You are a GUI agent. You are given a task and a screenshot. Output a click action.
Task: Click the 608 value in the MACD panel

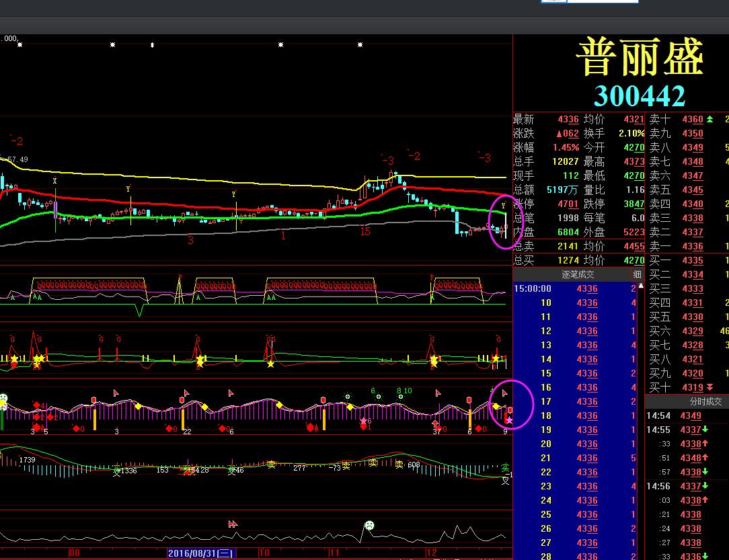(x=414, y=465)
